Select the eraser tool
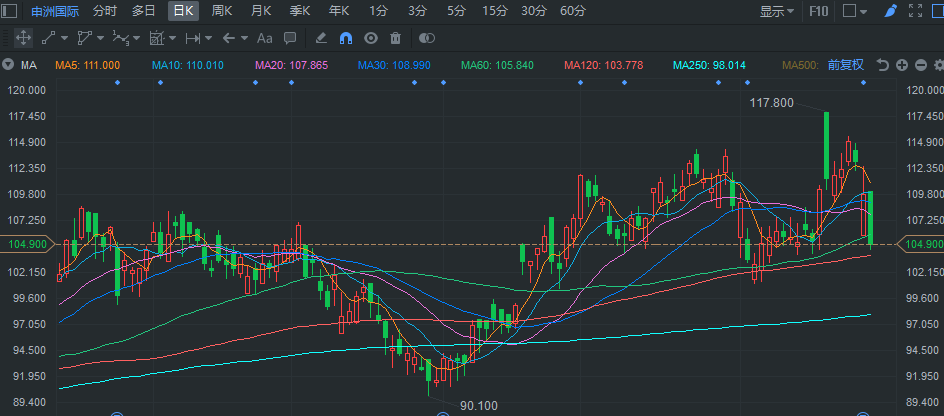944x416 pixels. pyautogui.click(x=321, y=38)
